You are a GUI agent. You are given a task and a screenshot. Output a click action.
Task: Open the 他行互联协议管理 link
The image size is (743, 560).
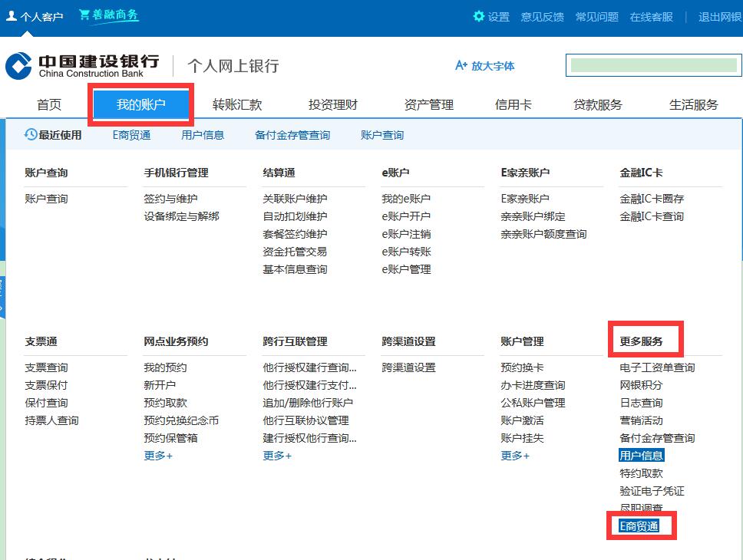(306, 420)
